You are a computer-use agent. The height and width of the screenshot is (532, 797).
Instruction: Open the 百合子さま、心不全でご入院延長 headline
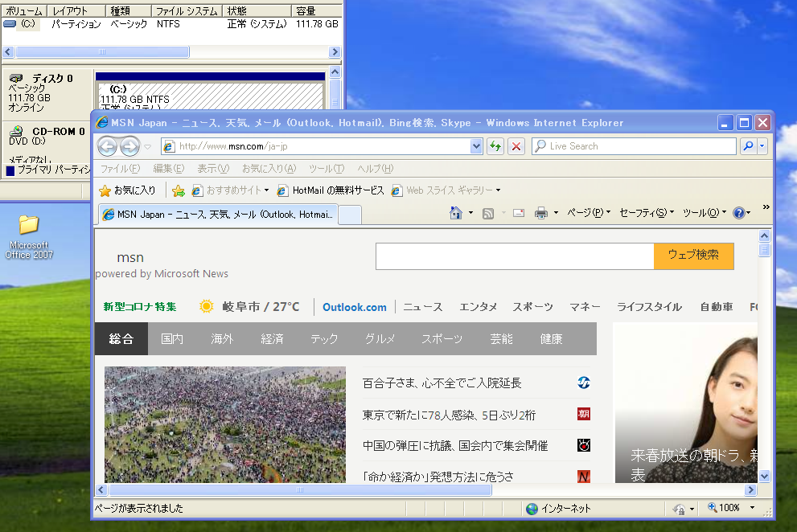click(442, 383)
